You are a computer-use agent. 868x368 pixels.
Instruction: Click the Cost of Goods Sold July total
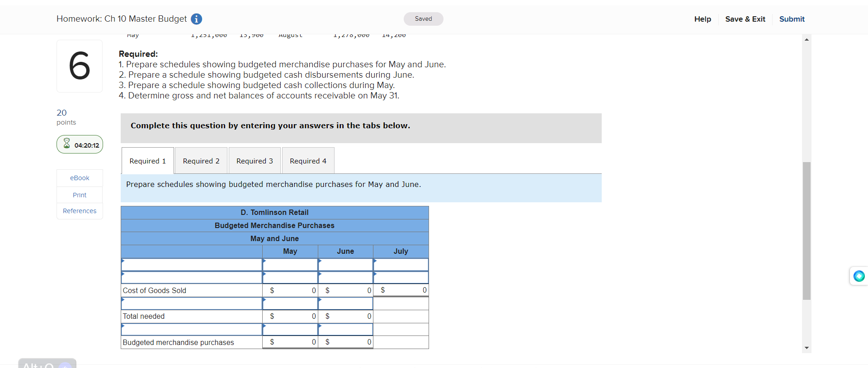tap(401, 290)
